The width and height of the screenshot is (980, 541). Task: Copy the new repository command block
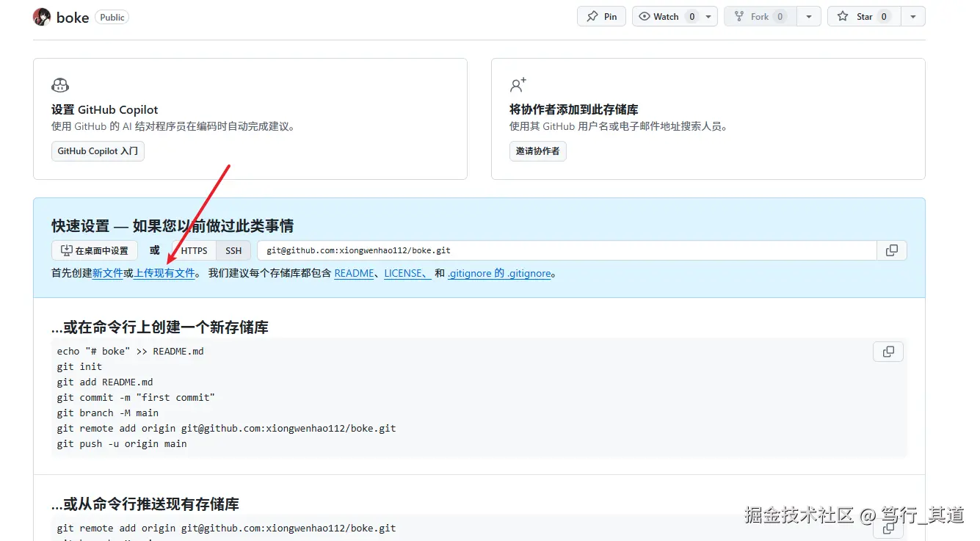[888, 352]
